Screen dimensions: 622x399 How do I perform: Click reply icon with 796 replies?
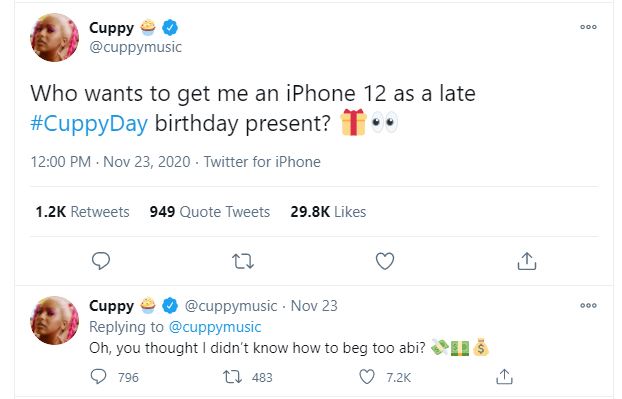click(x=98, y=377)
